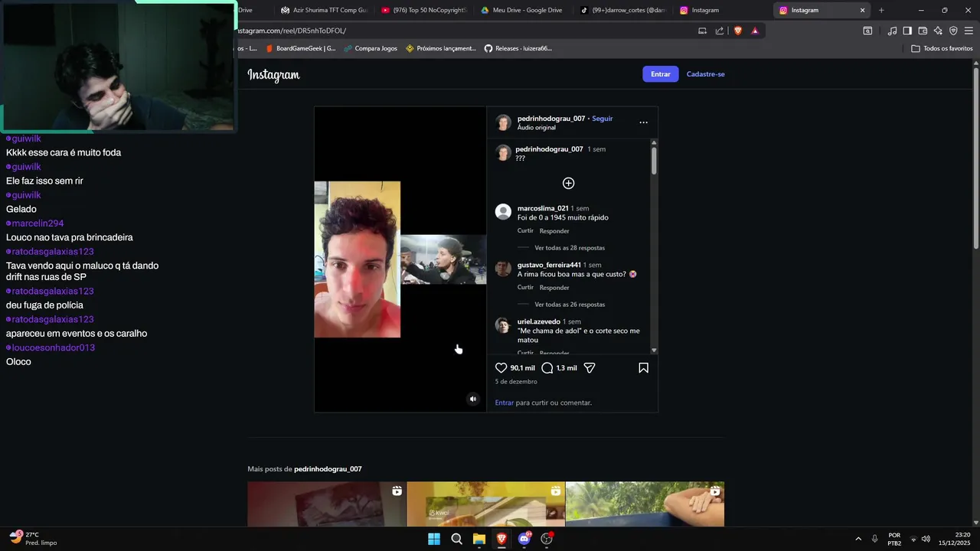Open the three-dots more options menu
980x551 pixels.
[643, 122]
